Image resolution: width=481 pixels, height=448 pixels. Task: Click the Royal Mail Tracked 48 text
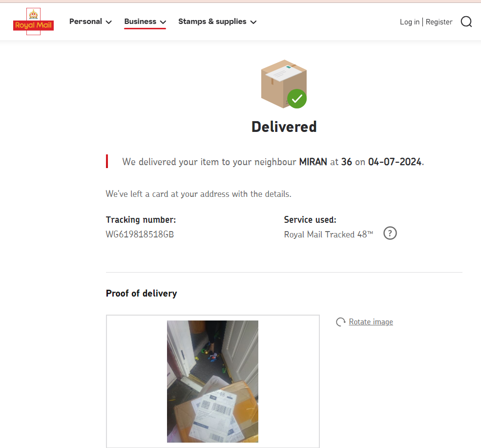[x=328, y=235]
